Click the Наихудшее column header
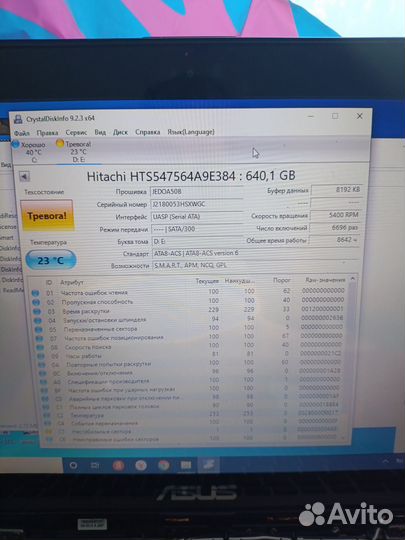The height and width of the screenshot is (540, 405). [x=240, y=281]
